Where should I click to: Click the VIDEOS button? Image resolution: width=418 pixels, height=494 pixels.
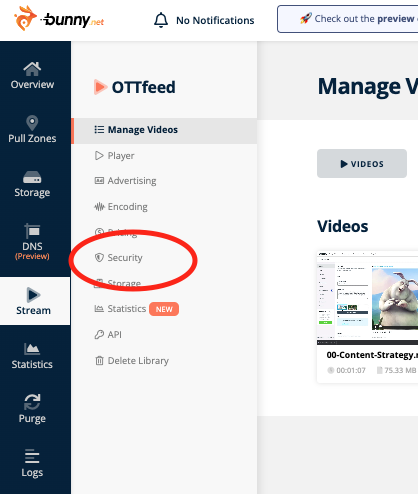[362, 164]
